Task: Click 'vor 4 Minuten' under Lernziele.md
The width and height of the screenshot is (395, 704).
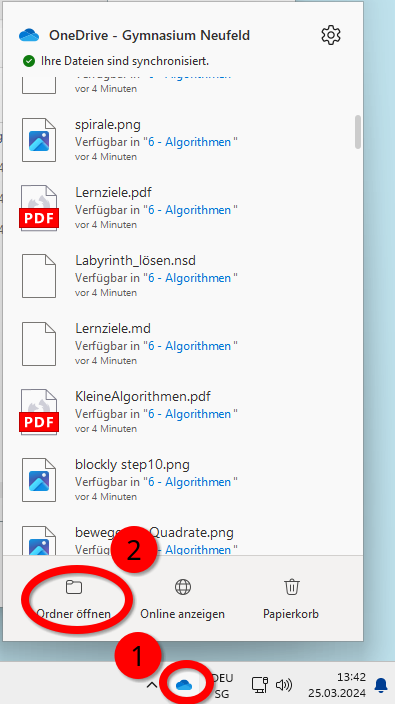Action: pyautogui.click(x=105, y=361)
